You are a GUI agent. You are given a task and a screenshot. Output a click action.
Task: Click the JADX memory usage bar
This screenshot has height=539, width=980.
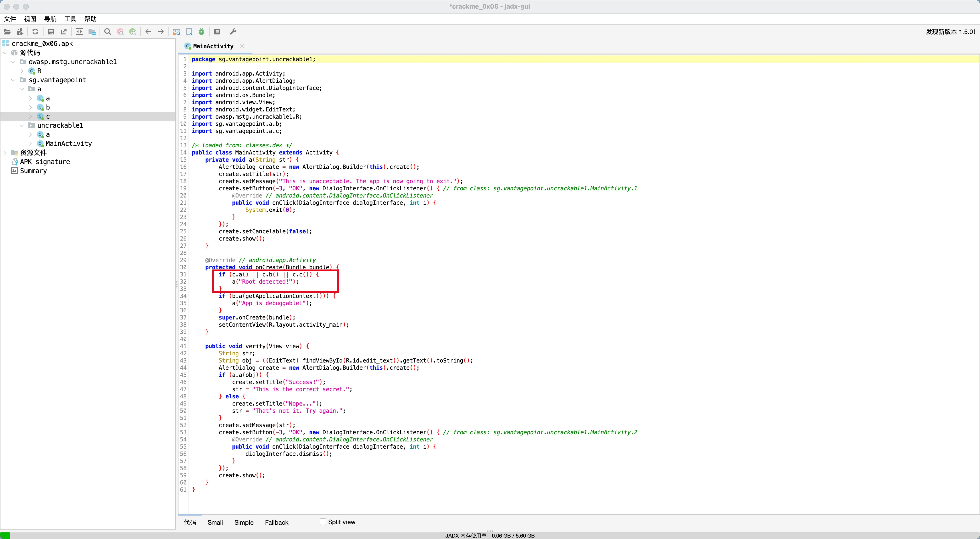click(490, 535)
